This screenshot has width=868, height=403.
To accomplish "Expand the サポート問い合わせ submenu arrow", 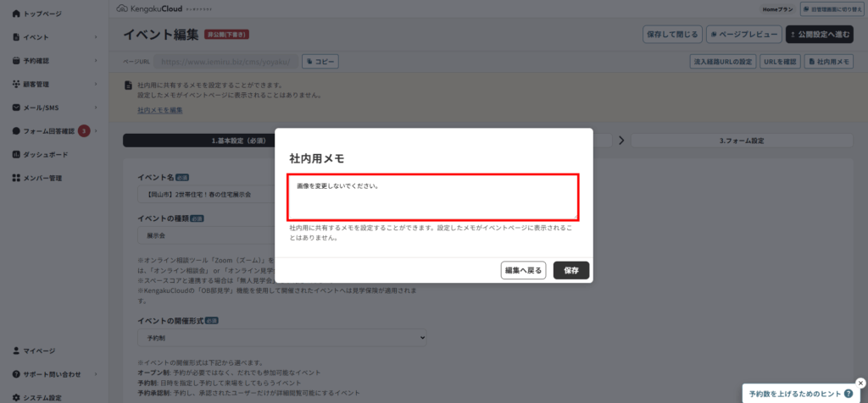I will tap(96, 374).
